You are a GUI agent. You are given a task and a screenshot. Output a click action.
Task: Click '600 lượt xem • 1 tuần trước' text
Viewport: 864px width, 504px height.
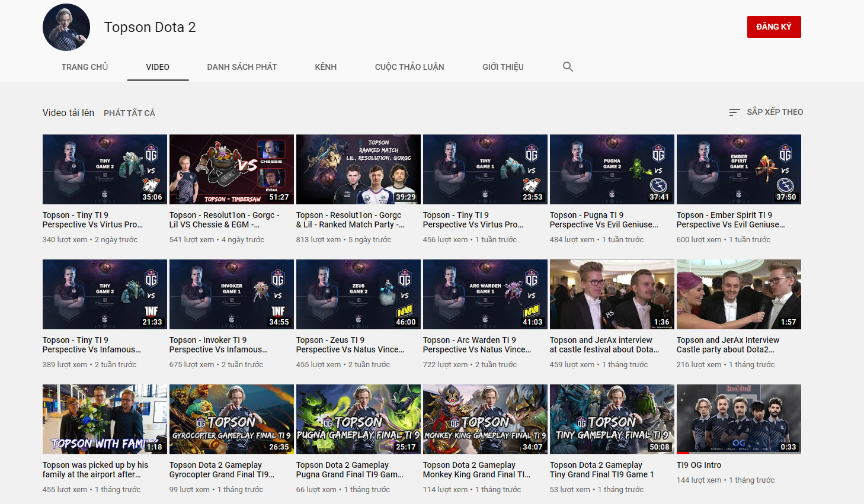(724, 240)
